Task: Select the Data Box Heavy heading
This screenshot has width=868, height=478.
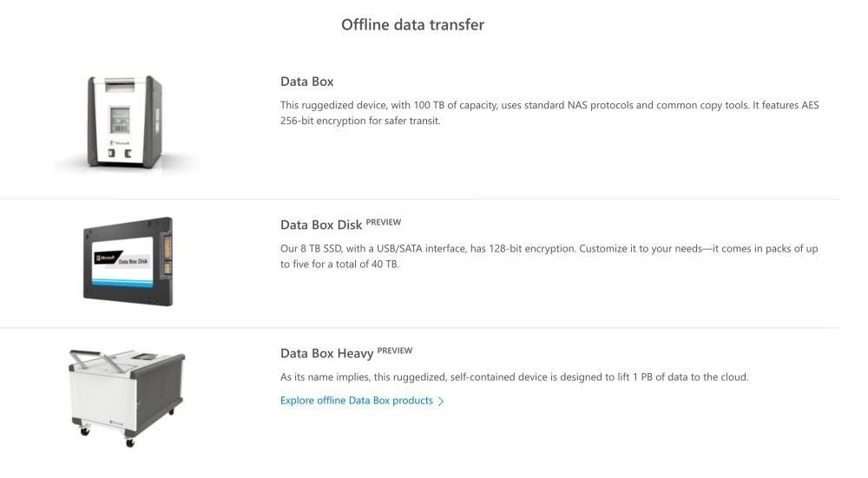Action: point(326,353)
